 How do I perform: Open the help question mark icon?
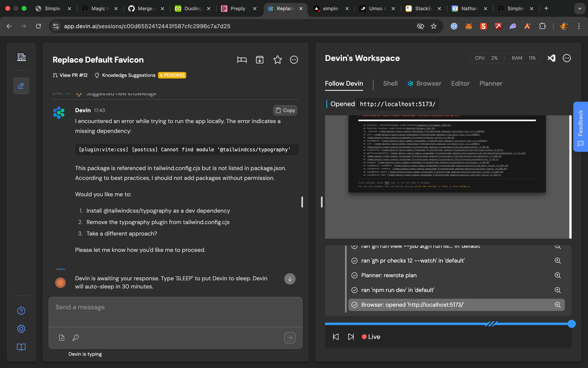coord(21,311)
